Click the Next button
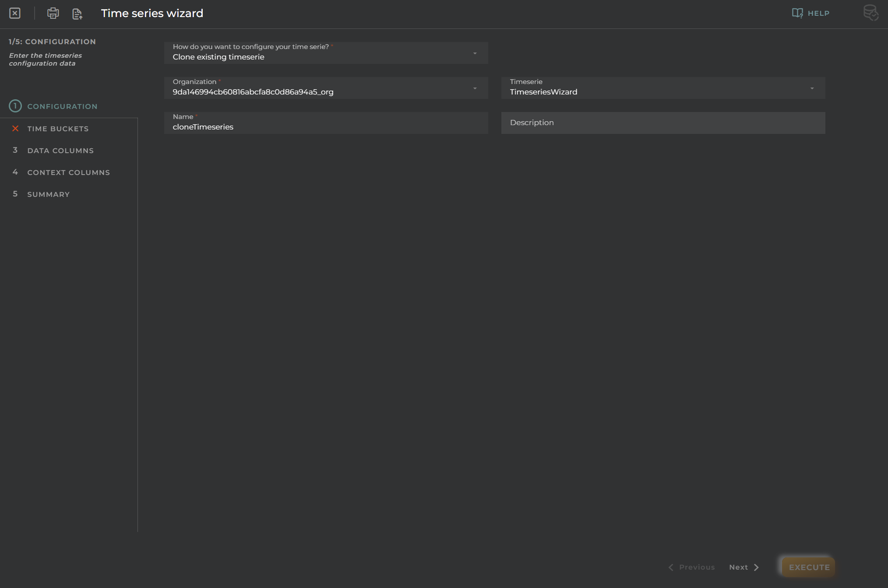The width and height of the screenshot is (888, 588). (744, 567)
